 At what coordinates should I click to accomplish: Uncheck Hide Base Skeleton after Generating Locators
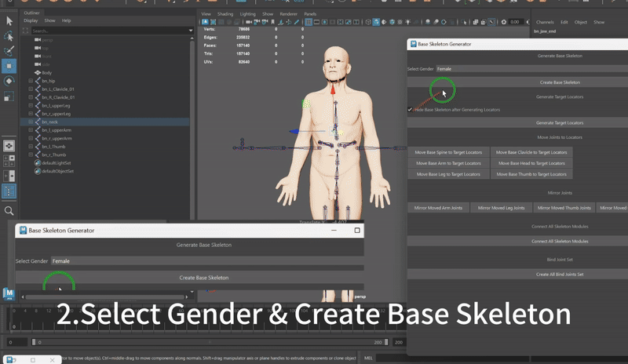pyautogui.click(x=411, y=110)
